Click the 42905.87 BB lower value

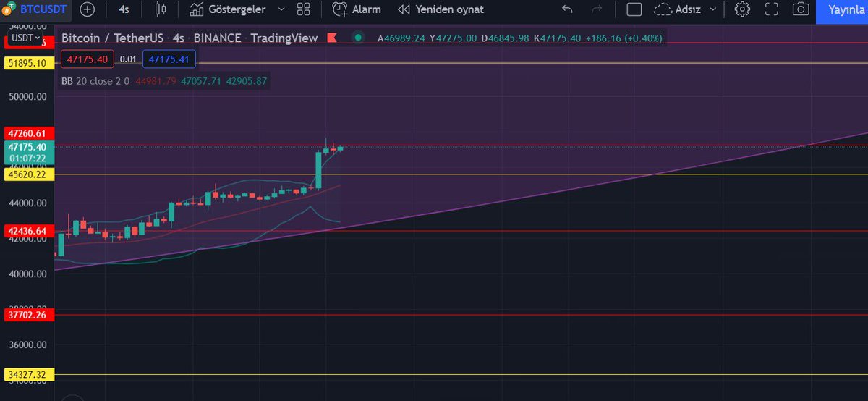pos(247,81)
